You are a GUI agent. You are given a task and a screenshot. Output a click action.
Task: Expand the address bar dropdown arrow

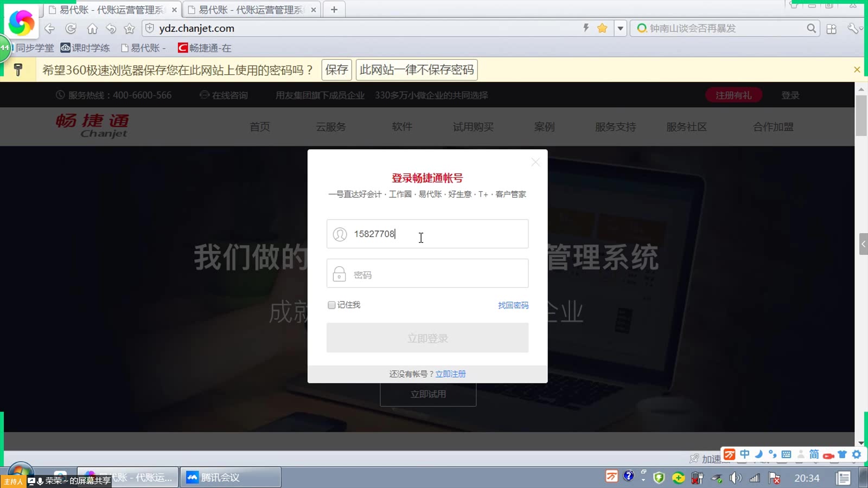point(620,28)
